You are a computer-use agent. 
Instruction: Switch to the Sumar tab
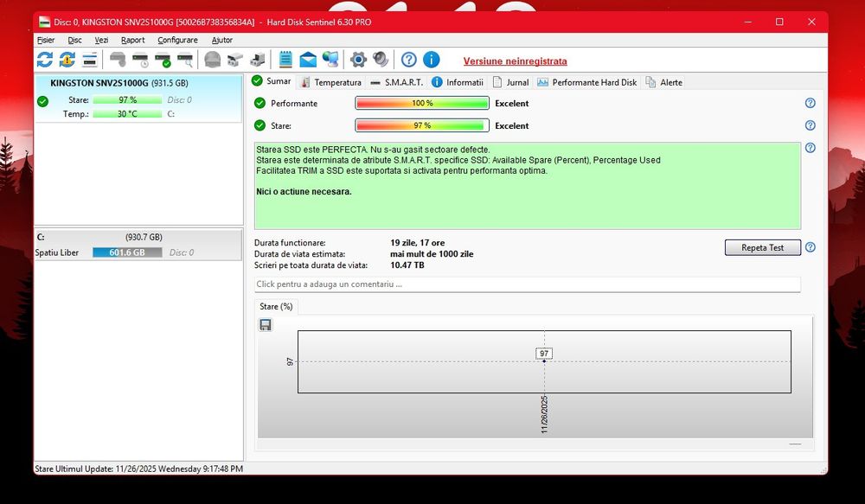tap(271, 81)
